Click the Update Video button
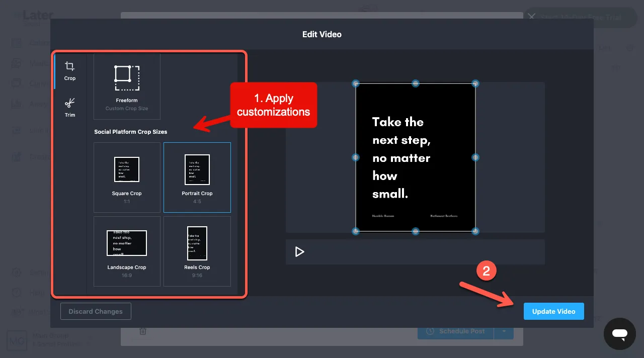This screenshot has height=358, width=644. coord(553,311)
